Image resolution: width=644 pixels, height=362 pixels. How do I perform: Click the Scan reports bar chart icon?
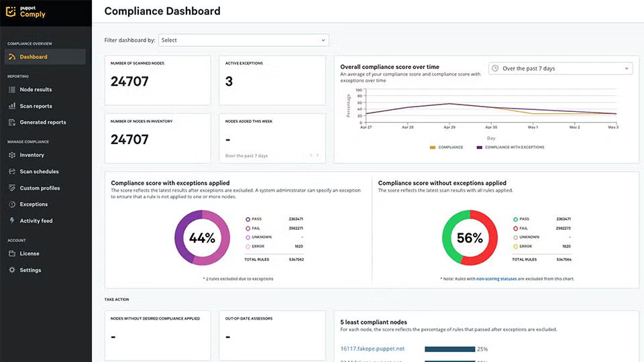[12, 106]
